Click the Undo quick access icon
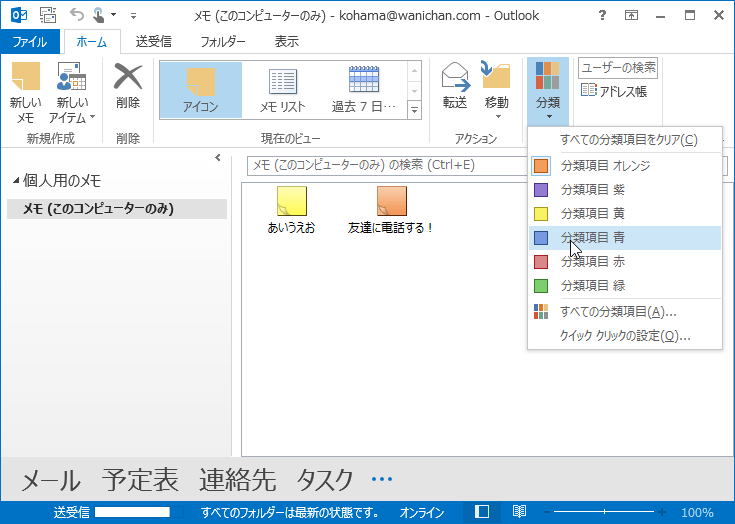 tap(77, 15)
